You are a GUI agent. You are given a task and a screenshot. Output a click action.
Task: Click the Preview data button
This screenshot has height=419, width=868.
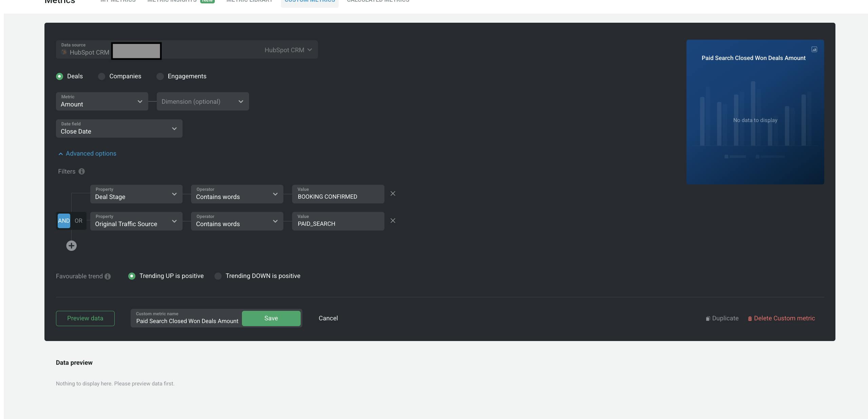pyautogui.click(x=85, y=318)
